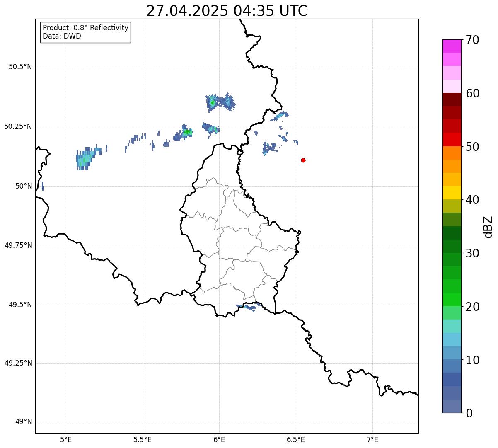Click the "Data: DWD" legend line
Screen dimensions: 498x448
62,36
